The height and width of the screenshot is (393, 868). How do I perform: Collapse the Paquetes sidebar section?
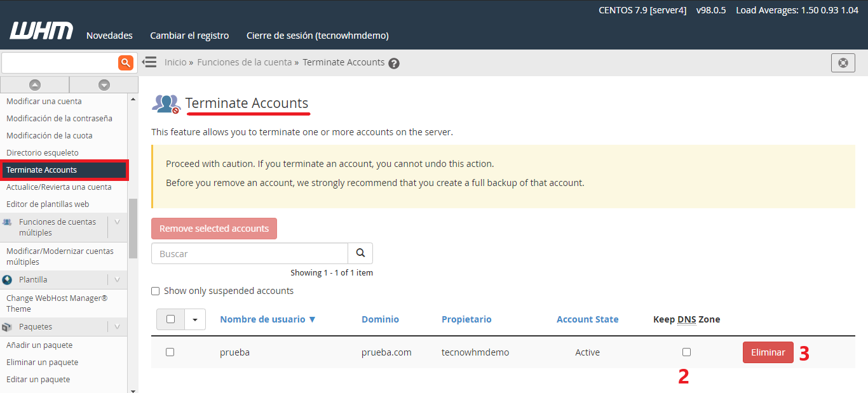click(x=117, y=327)
